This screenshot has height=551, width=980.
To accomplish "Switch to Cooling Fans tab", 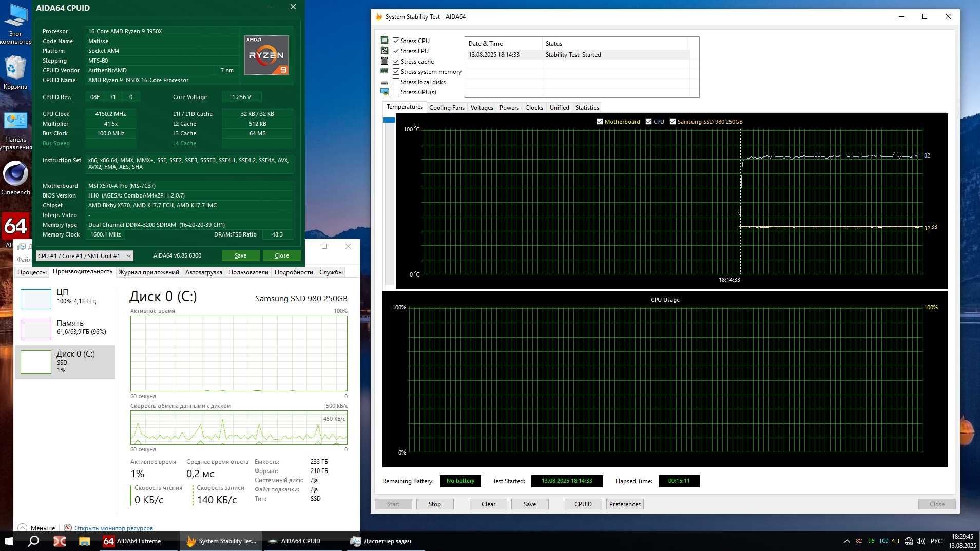I will click(447, 107).
